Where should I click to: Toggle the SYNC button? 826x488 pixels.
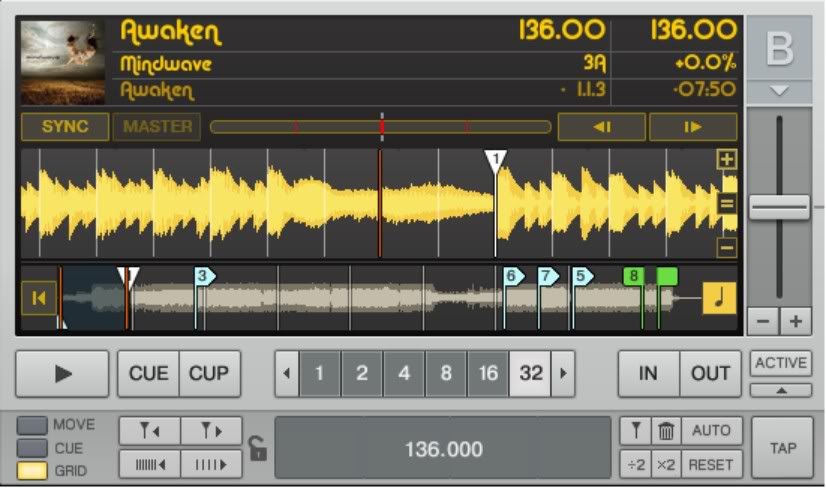click(x=64, y=127)
